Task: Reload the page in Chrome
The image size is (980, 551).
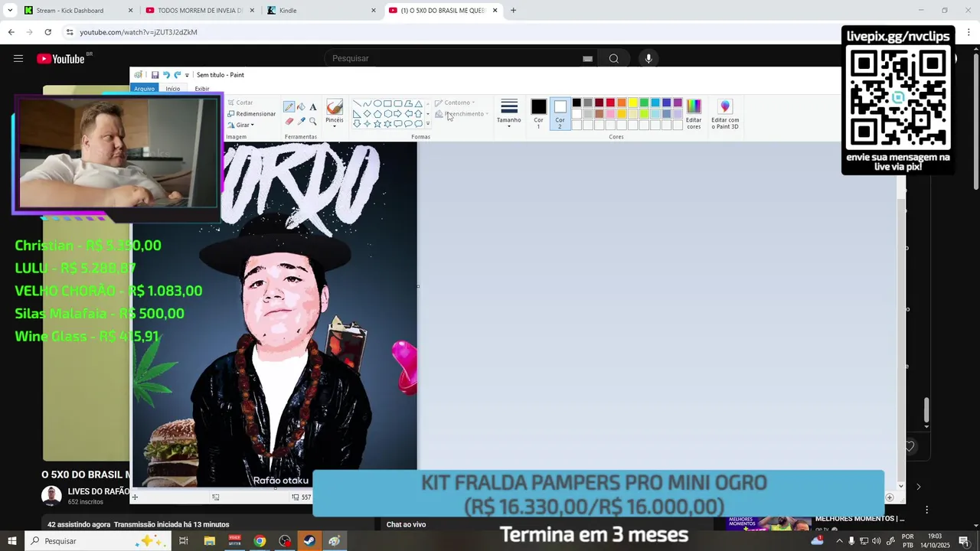Action: pyautogui.click(x=47, y=32)
